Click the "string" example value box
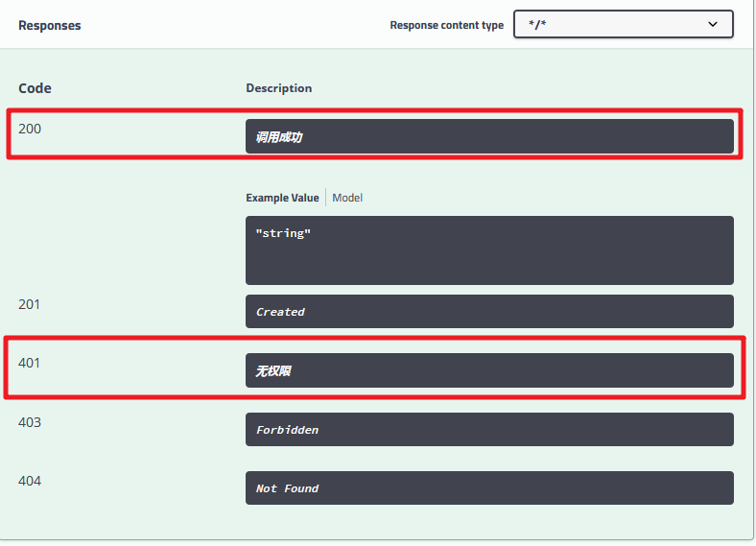The height and width of the screenshot is (546, 756). point(489,250)
